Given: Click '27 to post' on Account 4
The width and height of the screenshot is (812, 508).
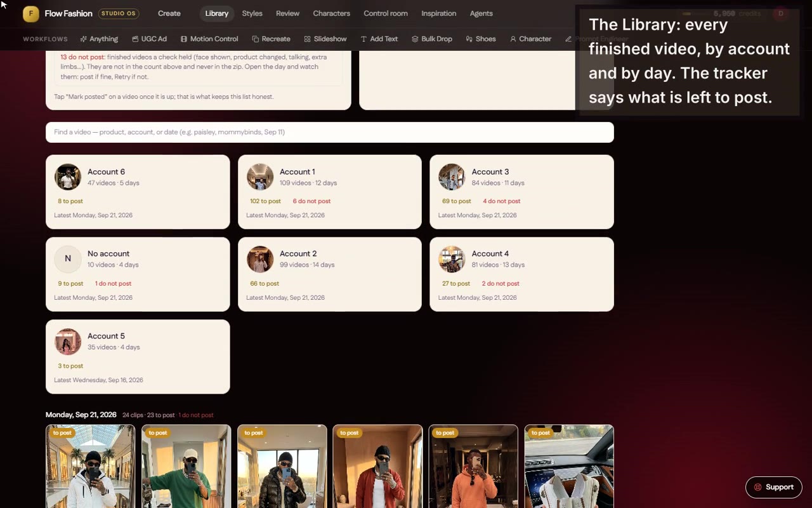Looking at the screenshot, I should tap(456, 284).
